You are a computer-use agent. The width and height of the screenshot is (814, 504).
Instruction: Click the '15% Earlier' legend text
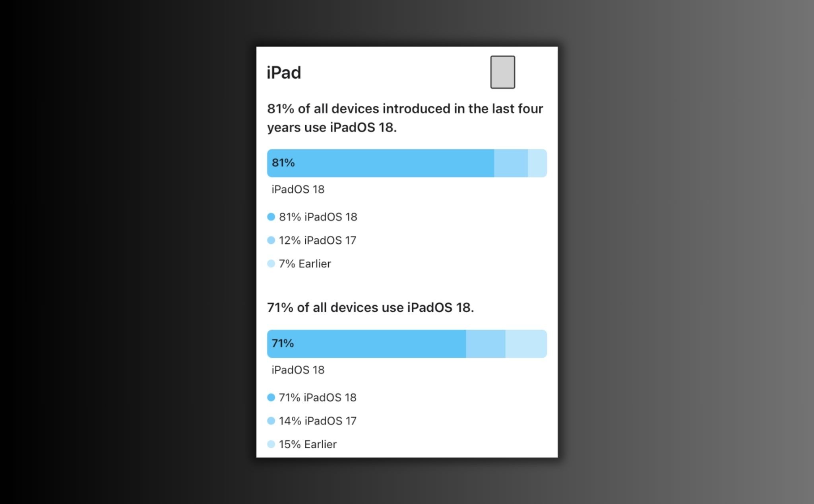click(x=308, y=444)
